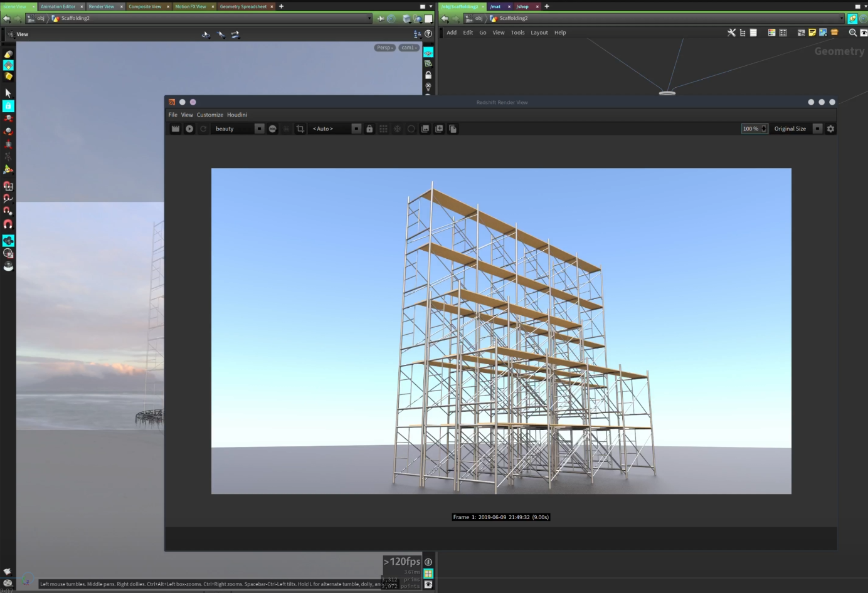Toggle the AOV lock padlock in Redshift toolbar
868x593 pixels.
369,129
